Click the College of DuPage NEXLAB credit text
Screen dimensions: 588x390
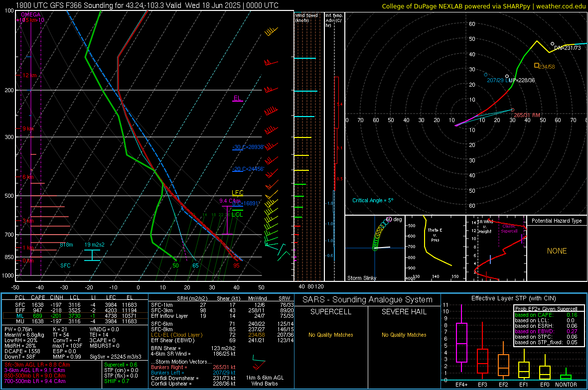pyautogui.click(x=483, y=6)
